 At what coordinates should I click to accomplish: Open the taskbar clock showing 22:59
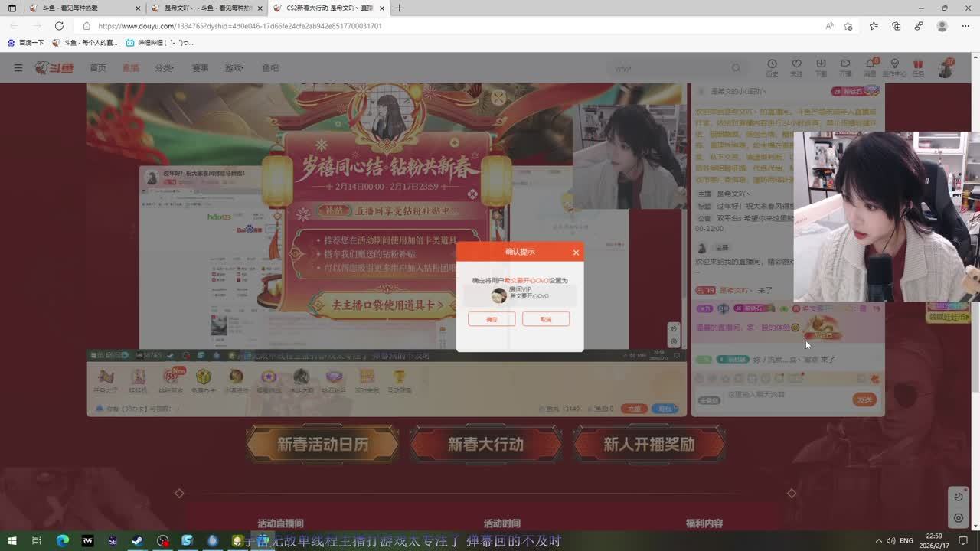tap(934, 541)
